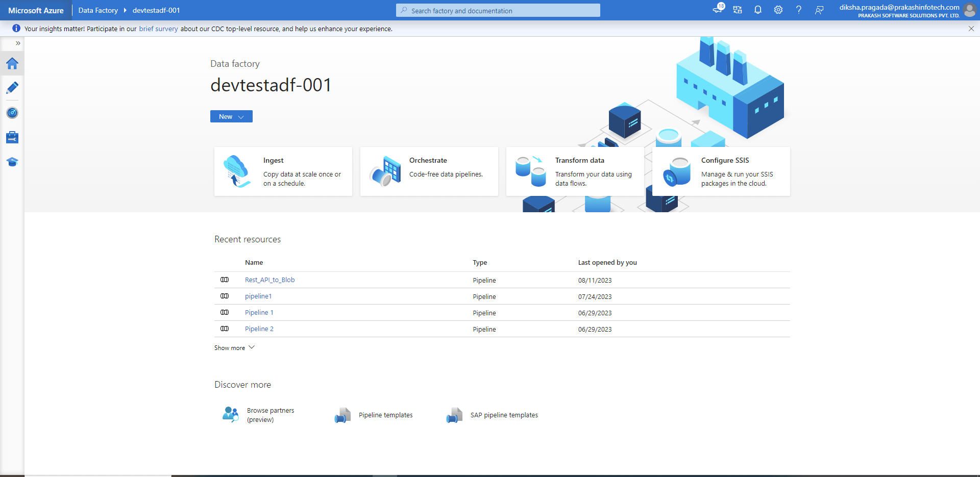
Task: Click the search factory and documentation field
Action: (498, 11)
